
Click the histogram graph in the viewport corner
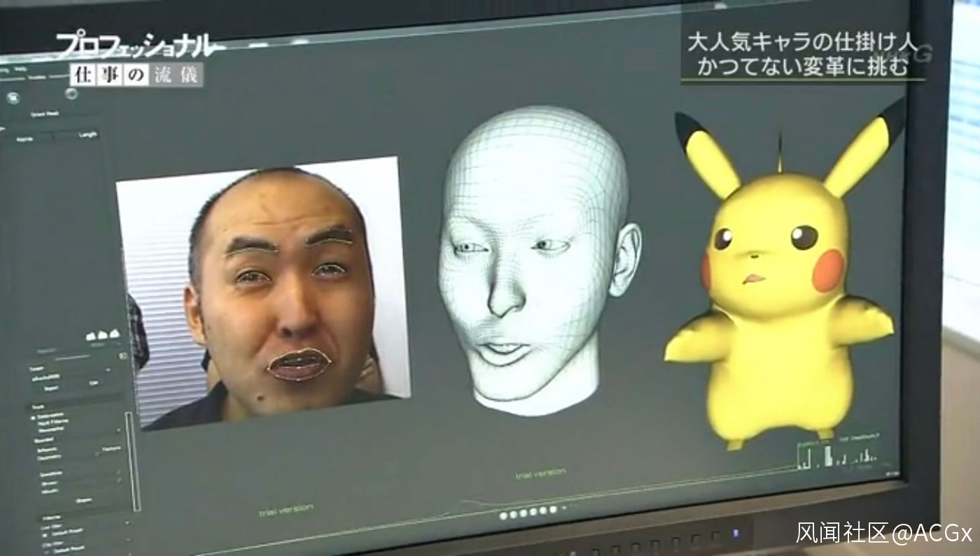(839, 452)
